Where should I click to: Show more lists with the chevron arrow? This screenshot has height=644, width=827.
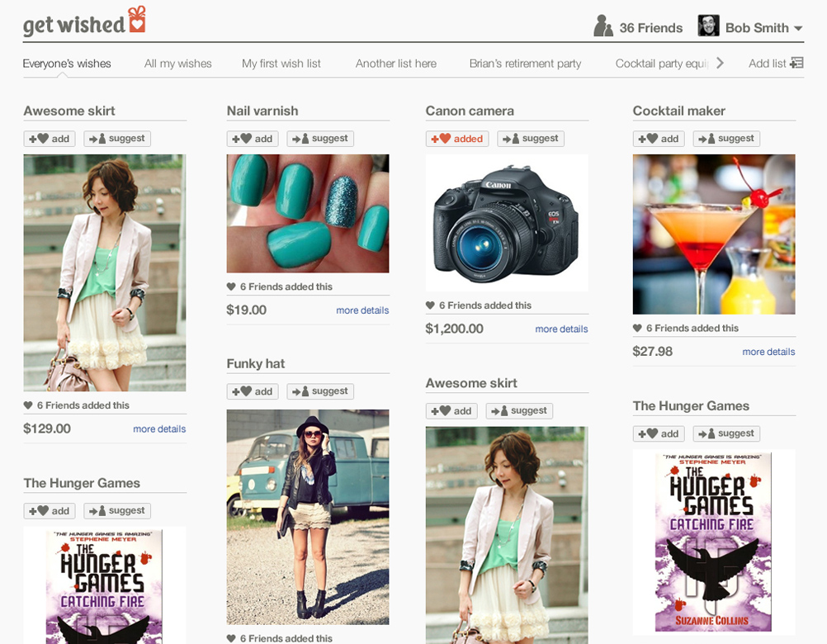tap(720, 64)
